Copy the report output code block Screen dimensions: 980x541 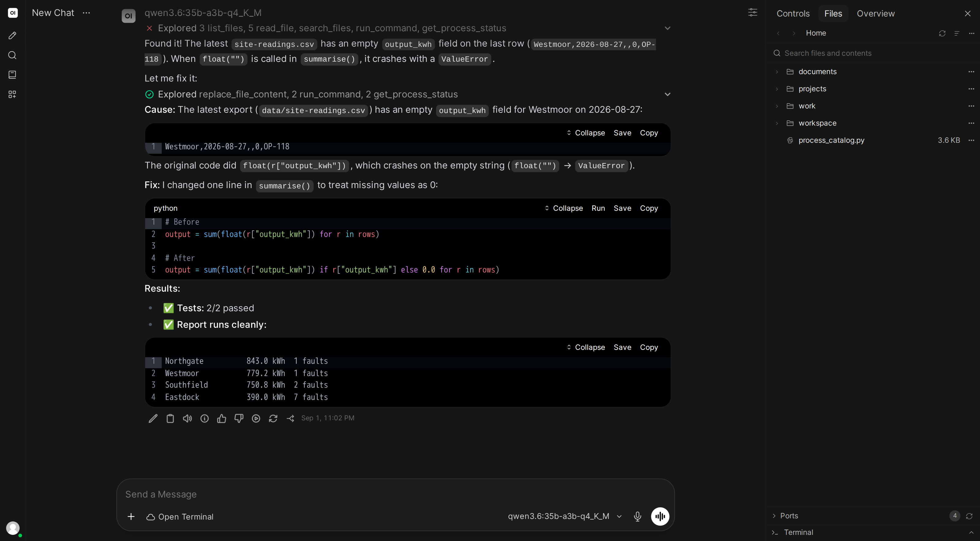pos(649,347)
